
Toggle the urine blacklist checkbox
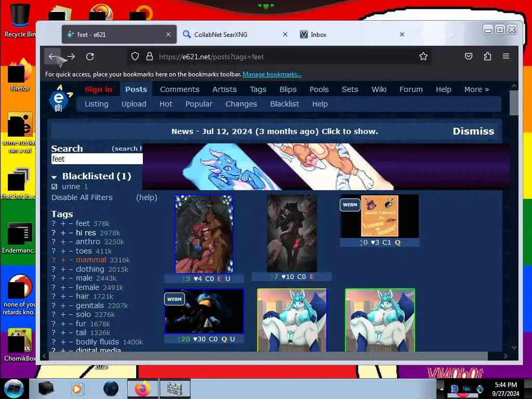click(x=54, y=187)
